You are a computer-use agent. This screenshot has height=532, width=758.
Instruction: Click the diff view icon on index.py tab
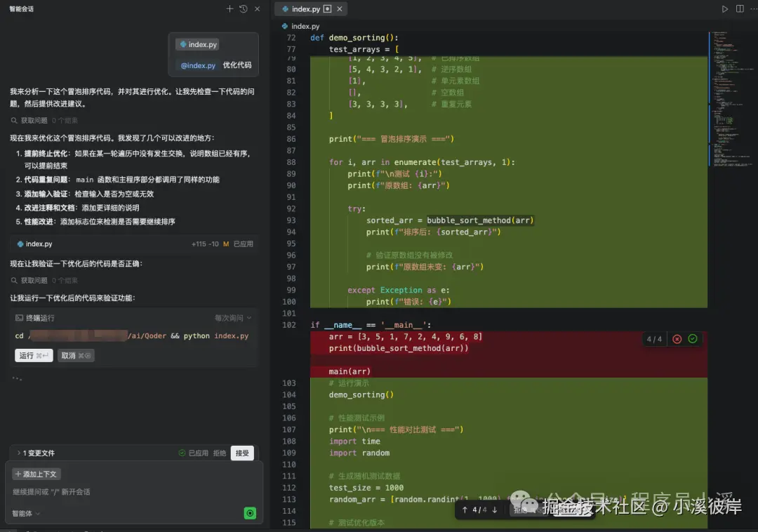pyautogui.click(x=327, y=8)
